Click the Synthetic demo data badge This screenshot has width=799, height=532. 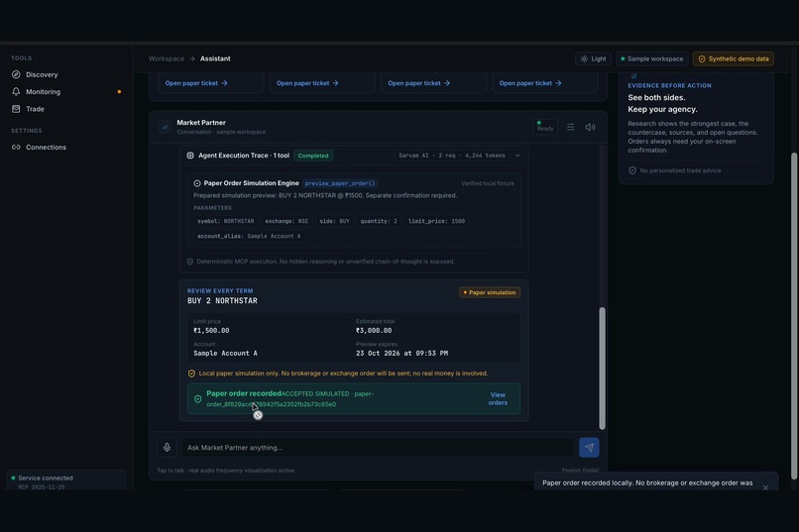pyautogui.click(x=734, y=58)
